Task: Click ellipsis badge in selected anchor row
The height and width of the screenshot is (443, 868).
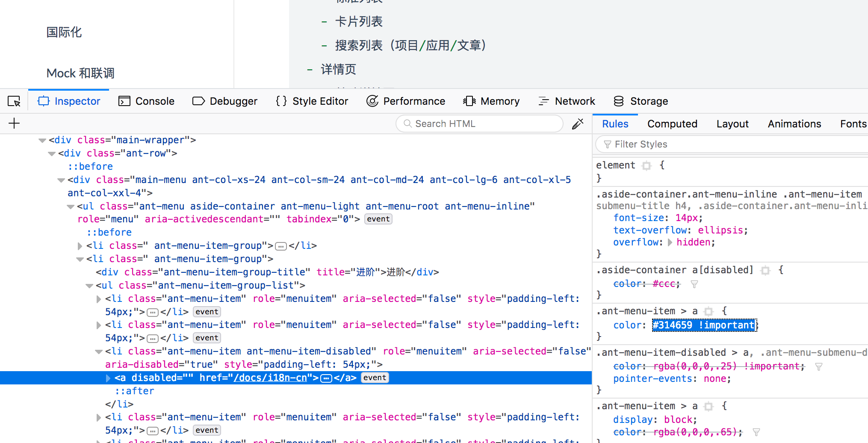Action: pos(326,378)
